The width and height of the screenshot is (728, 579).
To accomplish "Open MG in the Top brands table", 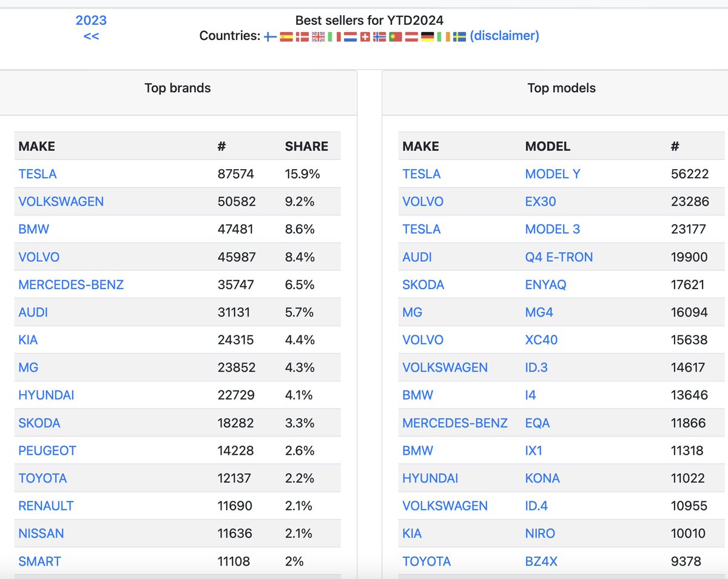I will [28, 367].
